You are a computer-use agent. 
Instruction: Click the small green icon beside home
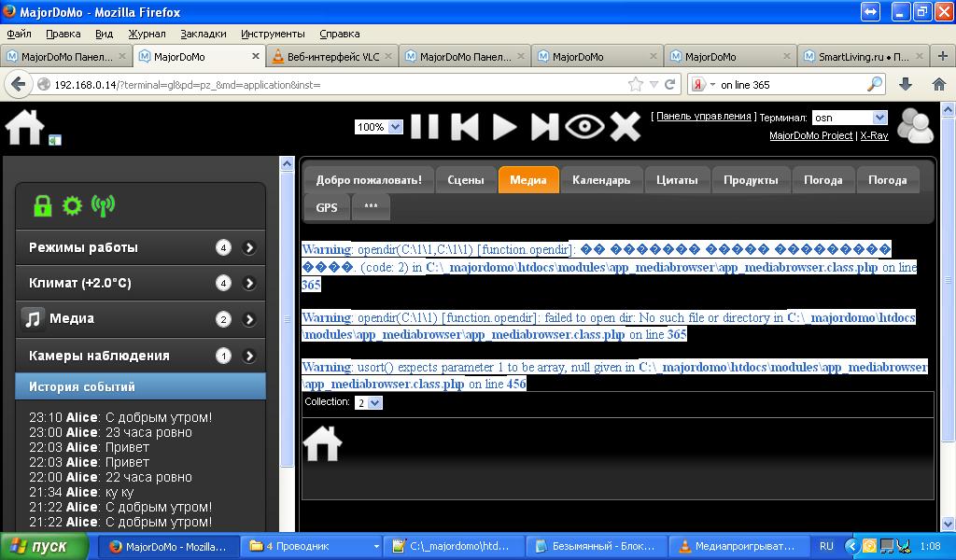pos(55,140)
